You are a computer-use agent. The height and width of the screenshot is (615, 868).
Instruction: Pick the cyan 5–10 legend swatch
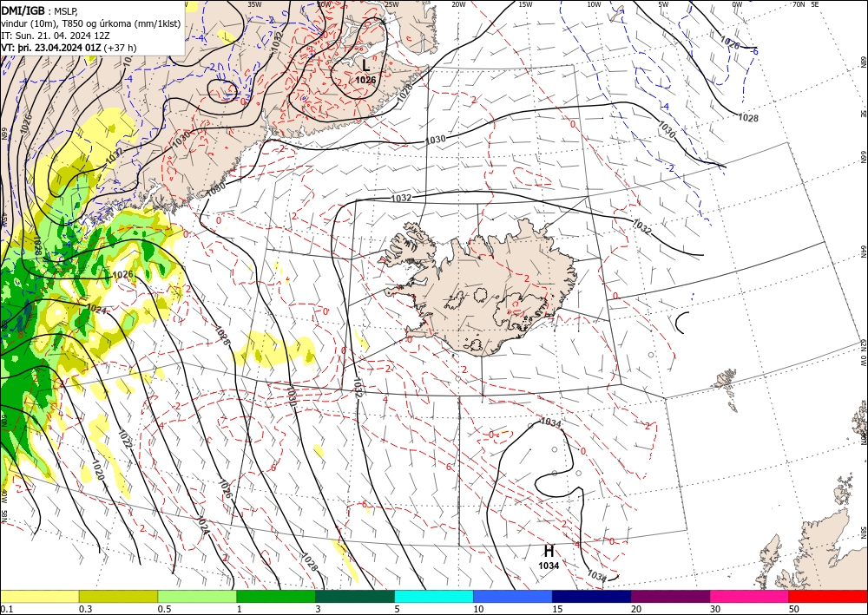point(434,596)
